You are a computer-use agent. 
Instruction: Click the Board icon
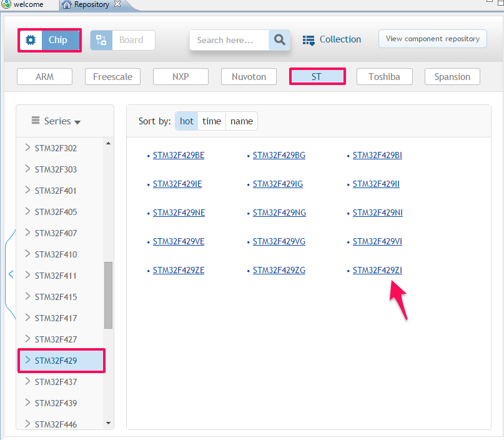101,40
